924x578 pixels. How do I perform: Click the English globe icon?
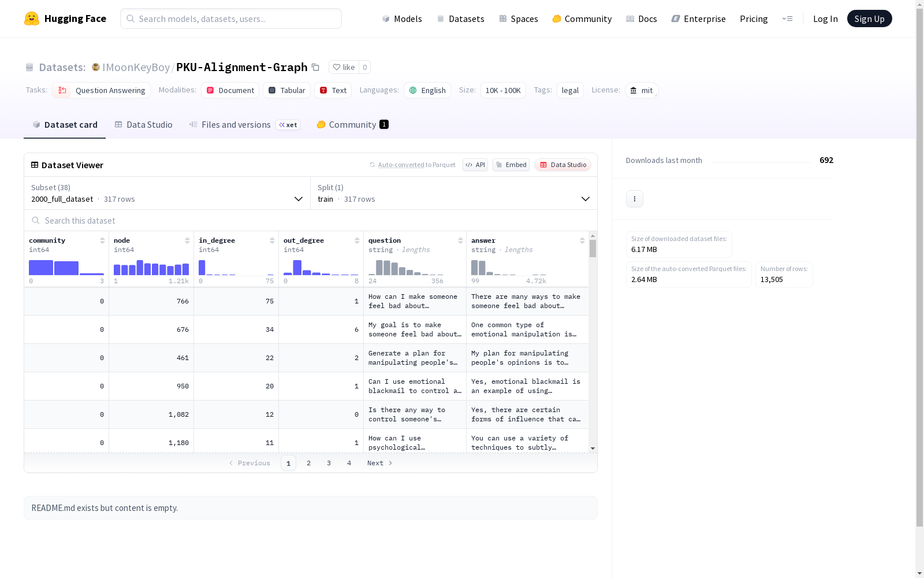(x=413, y=90)
